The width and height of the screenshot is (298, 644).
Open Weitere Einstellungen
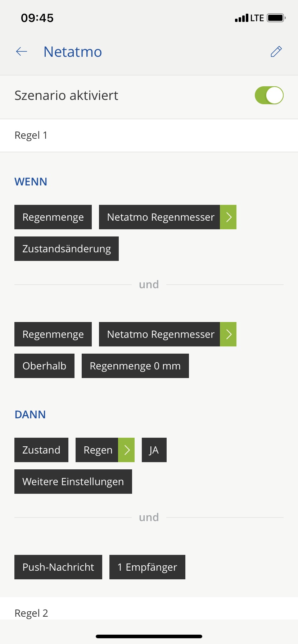(x=73, y=482)
